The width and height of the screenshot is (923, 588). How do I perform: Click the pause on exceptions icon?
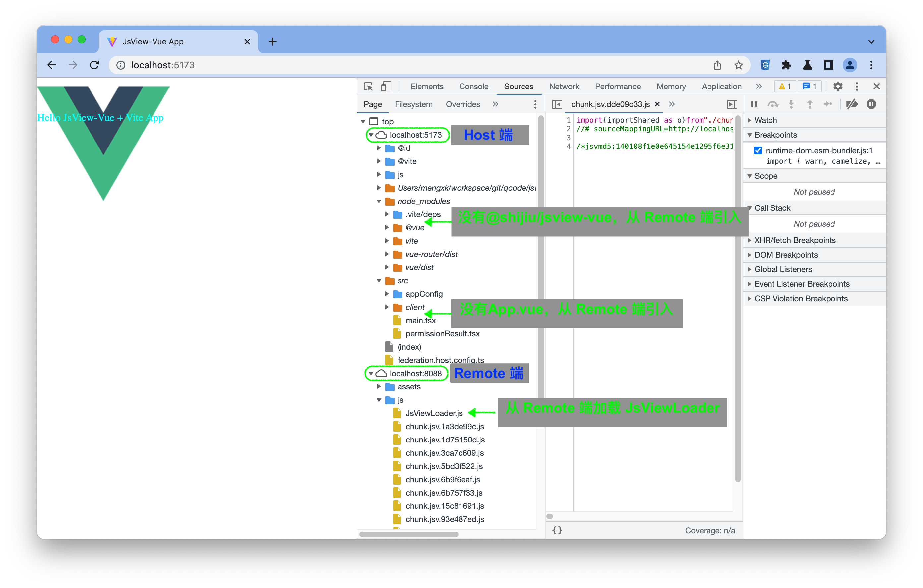point(871,104)
